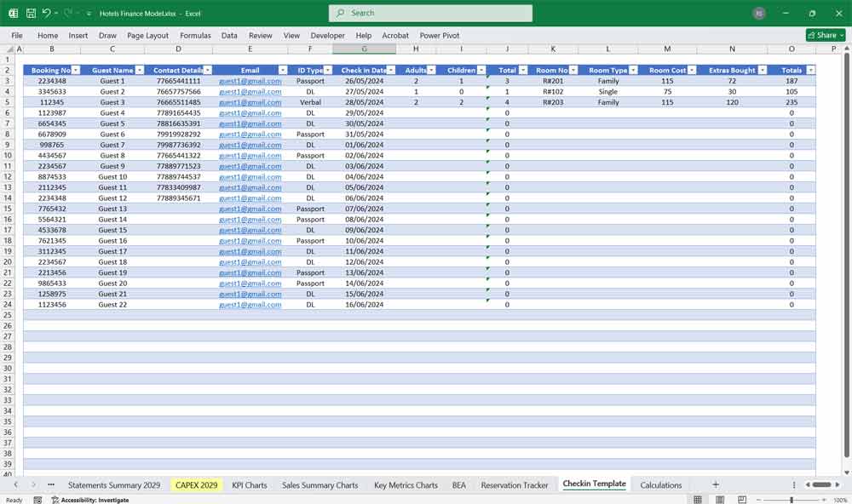This screenshot has height=504, width=852.
Task: Switch to the Reservation Tracker sheet
Action: tap(514, 485)
